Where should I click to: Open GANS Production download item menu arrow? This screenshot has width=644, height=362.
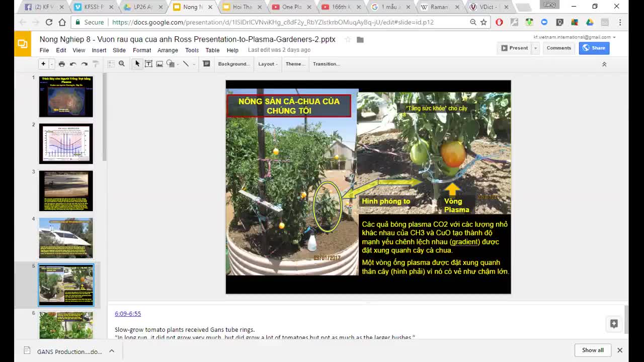(112, 351)
